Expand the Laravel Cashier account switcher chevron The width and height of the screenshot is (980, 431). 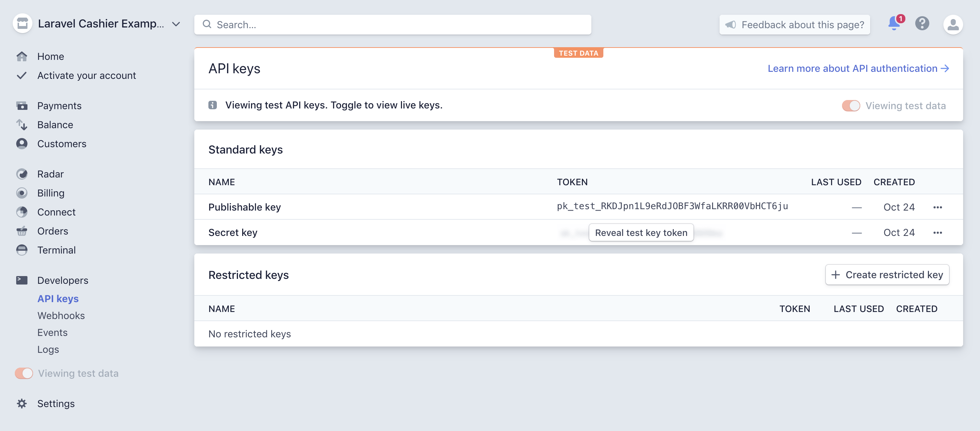[176, 24]
